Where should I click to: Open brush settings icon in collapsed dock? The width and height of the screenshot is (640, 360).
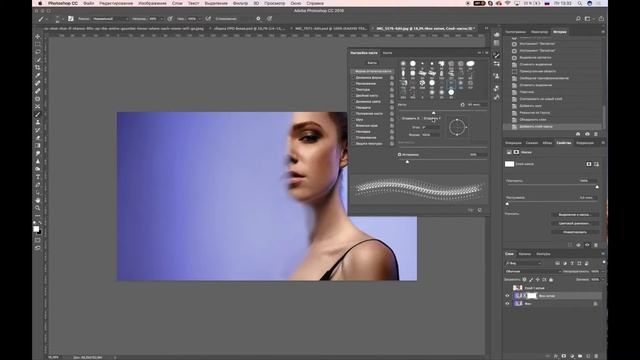pyautogui.click(x=496, y=55)
